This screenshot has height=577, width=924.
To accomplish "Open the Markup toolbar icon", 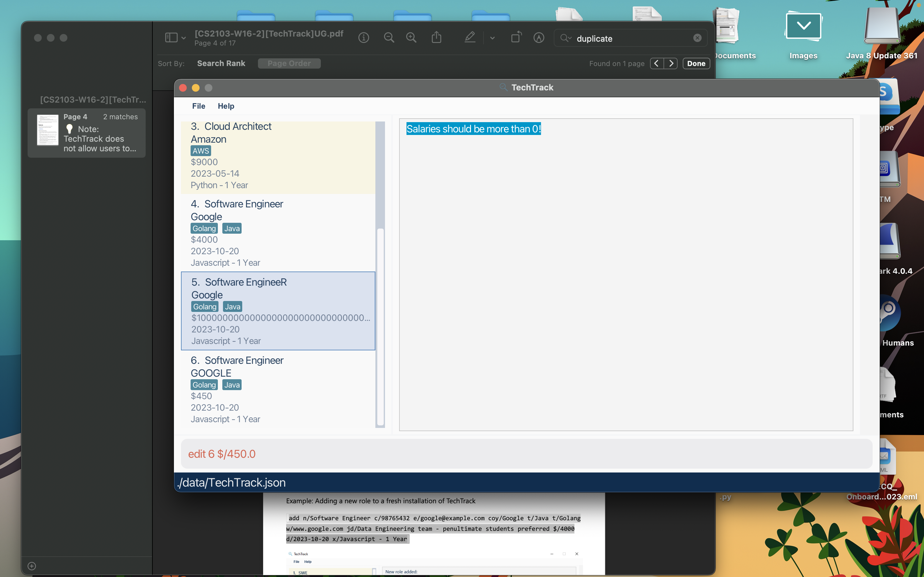I will pos(539,38).
